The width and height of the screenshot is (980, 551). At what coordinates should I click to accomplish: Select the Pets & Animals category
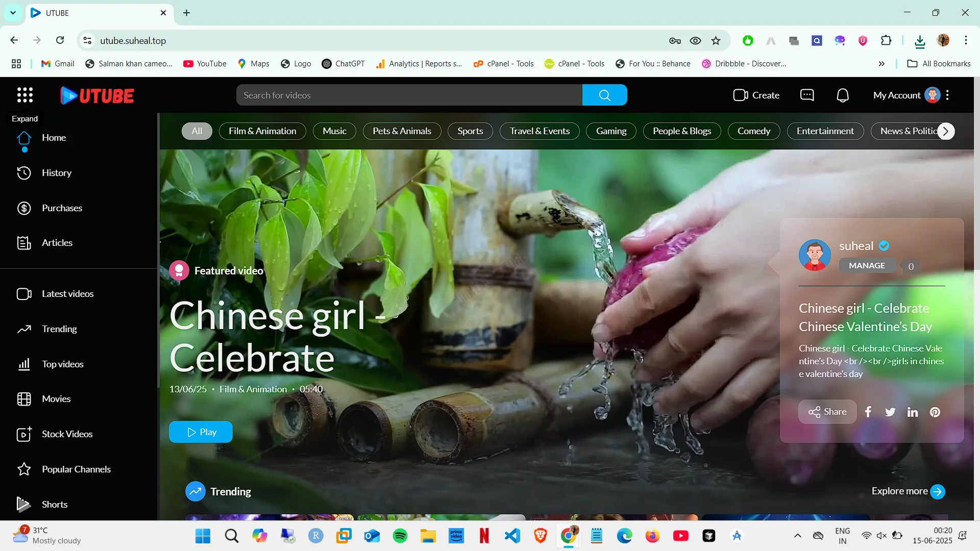click(x=402, y=131)
